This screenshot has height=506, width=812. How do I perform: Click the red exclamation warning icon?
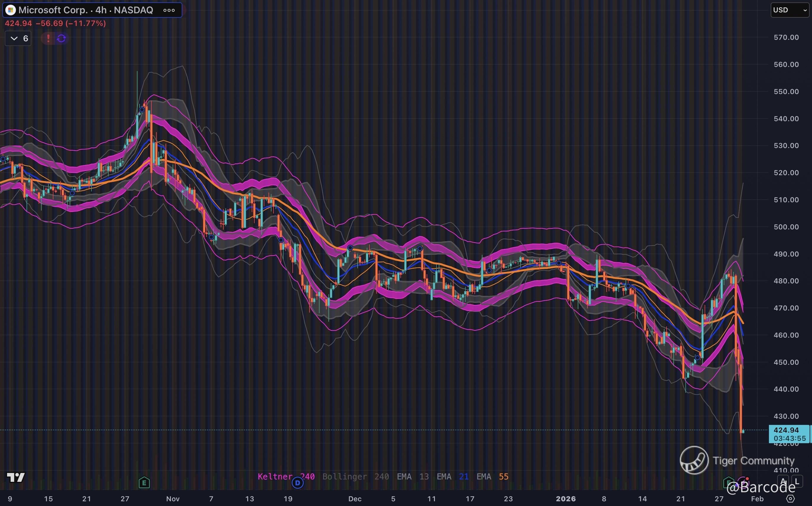coord(48,39)
